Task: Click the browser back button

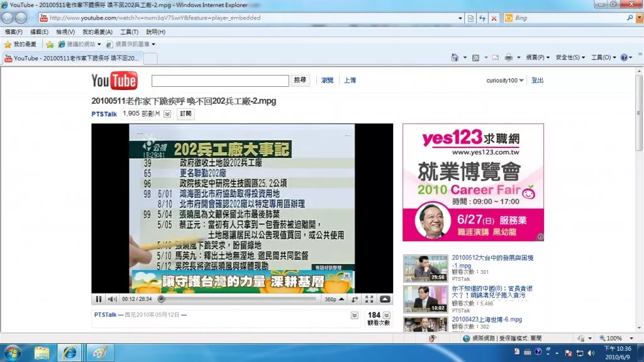Action: point(8,18)
